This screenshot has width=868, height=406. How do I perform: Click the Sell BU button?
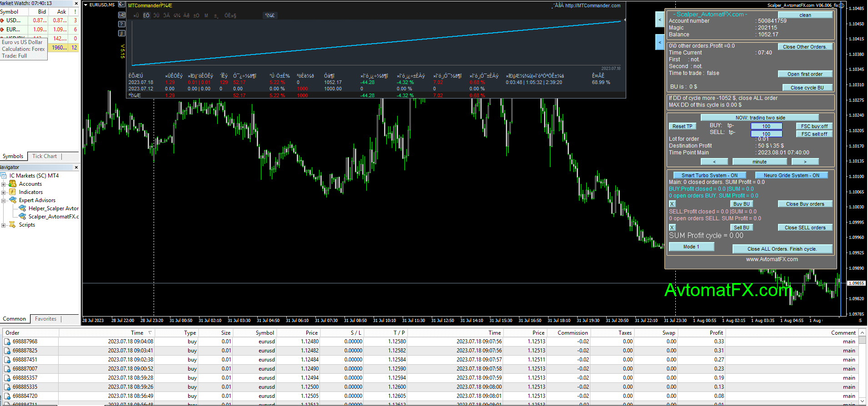741,228
